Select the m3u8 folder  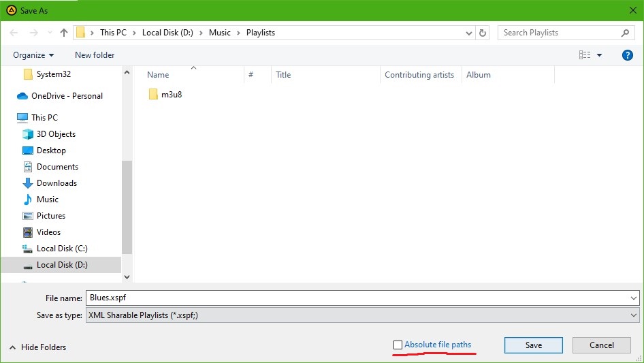171,95
